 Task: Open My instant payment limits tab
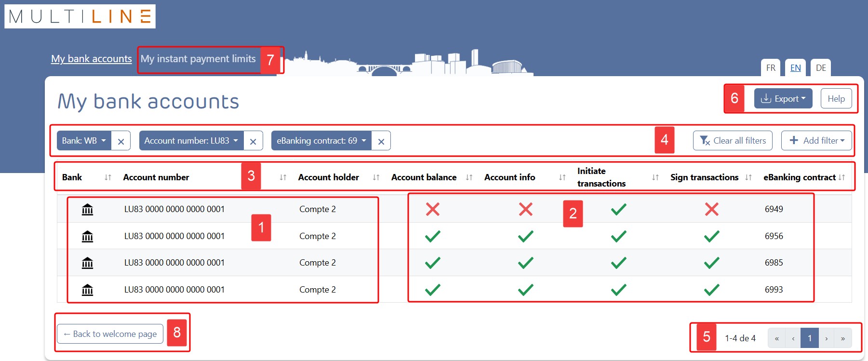198,59
